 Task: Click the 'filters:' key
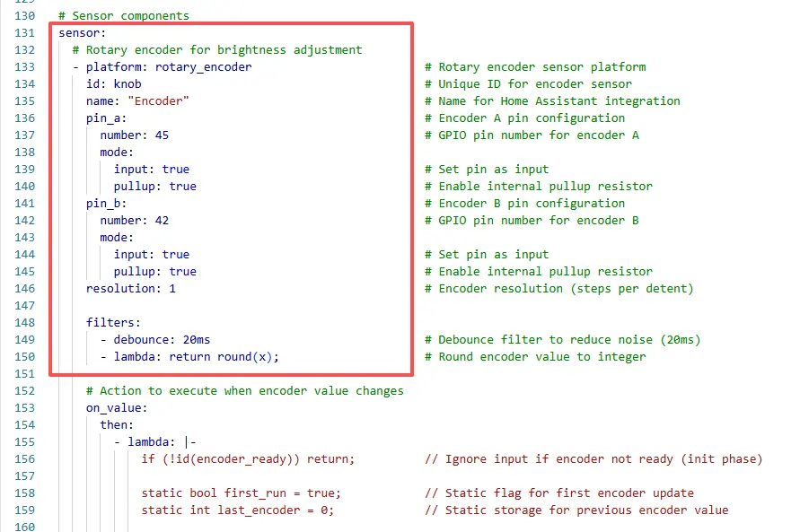(x=113, y=322)
